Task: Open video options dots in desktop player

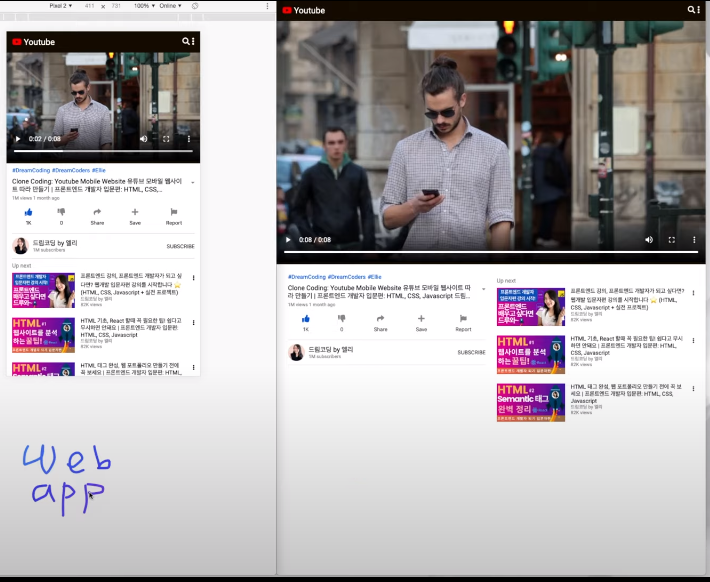Action: click(694, 240)
